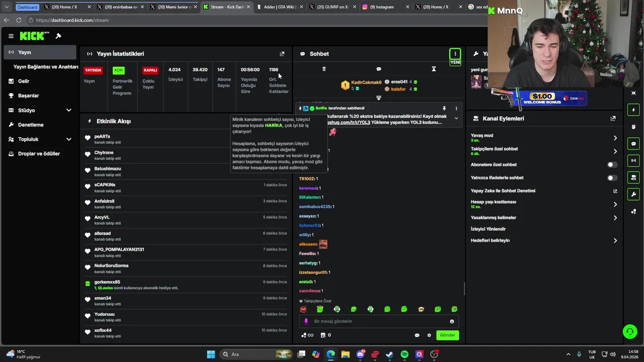Click username KadirCakmak6 in leaderboard

(366, 82)
